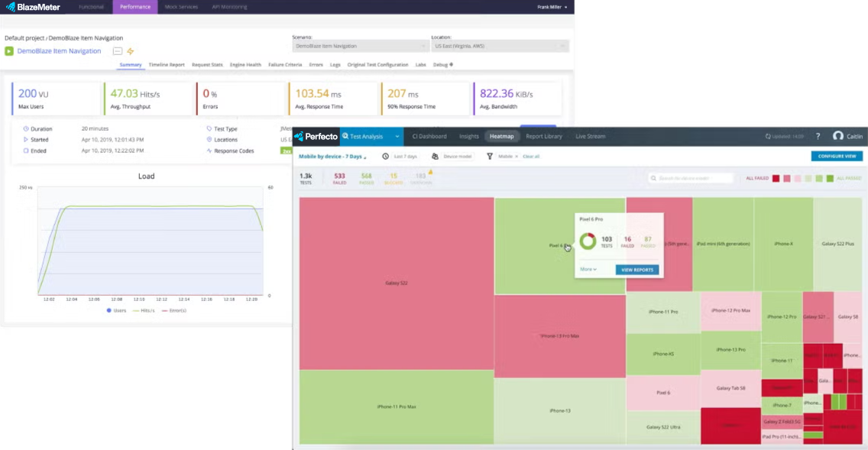Click the Galaxy S22 Ultra heatmap tile
Image resolution: width=868 pixels, height=450 pixels.
[663, 427]
